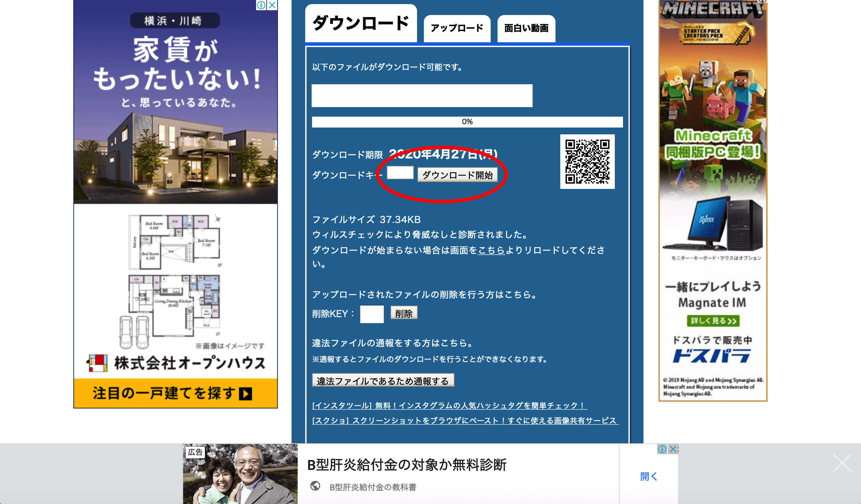Dismiss the bottom overlay with the large X
Viewport: 861px width, 504px height.
click(x=842, y=463)
